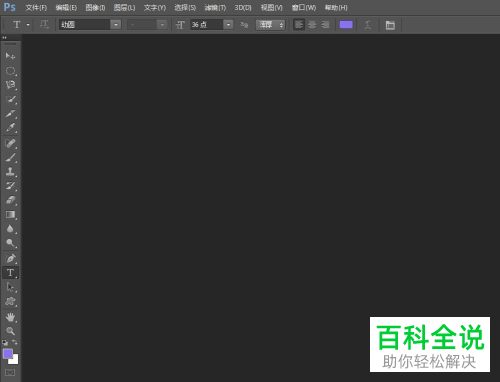Open the 编辑(E) menu
Screen dimensions: 500x382
click(66, 7)
